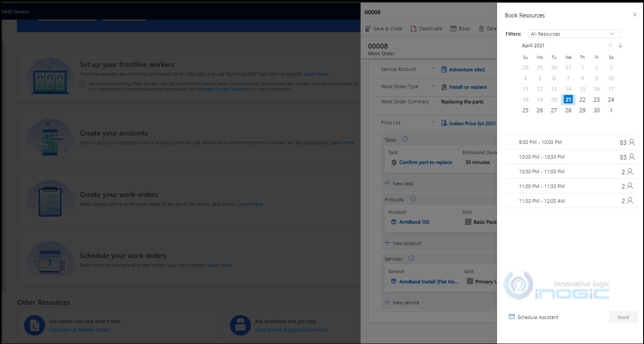Click person icon for 10:00 PM slot
This screenshot has width=644, height=344.
[x=631, y=157]
